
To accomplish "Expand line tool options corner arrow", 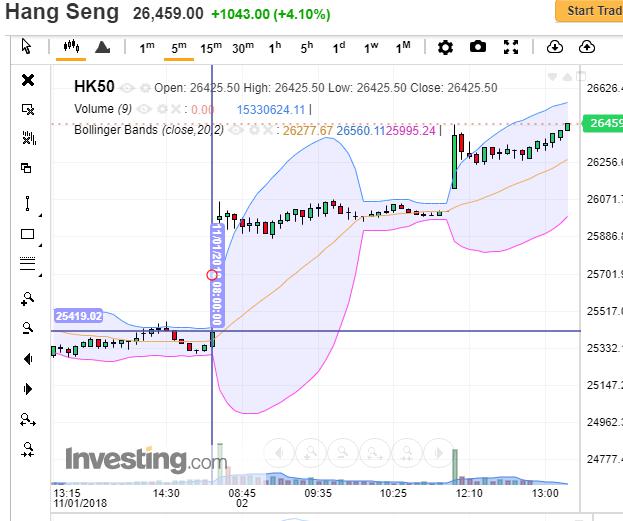I will click(x=40, y=215).
